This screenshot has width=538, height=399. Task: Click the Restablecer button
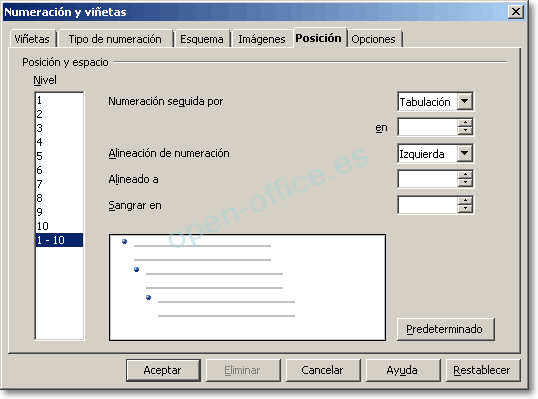pyautogui.click(x=483, y=370)
